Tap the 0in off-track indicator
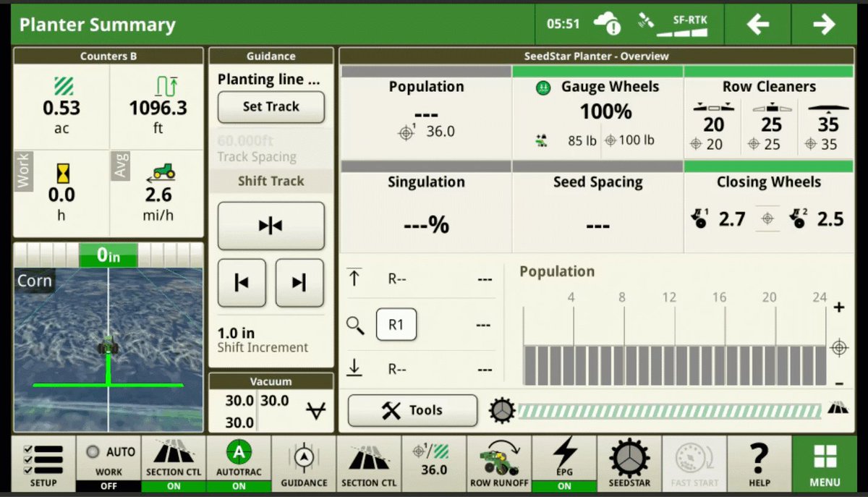868x497 pixels. click(x=108, y=255)
